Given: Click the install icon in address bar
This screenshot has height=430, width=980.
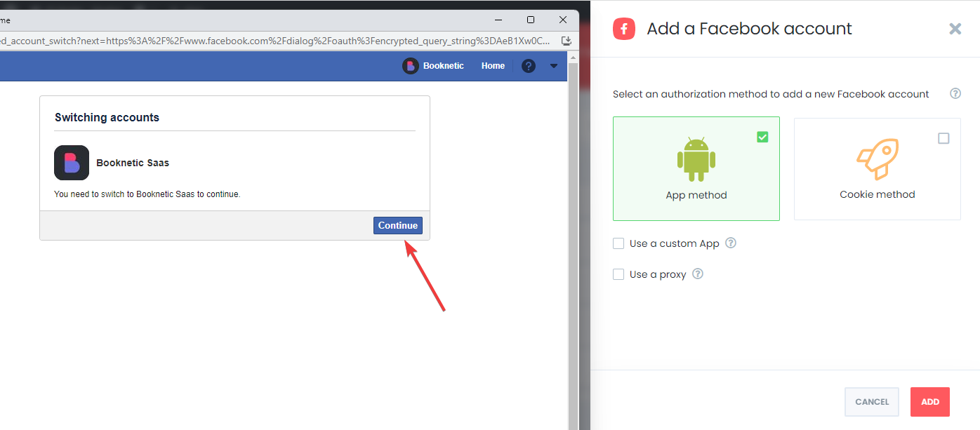Looking at the screenshot, I should tap(566, 41).
